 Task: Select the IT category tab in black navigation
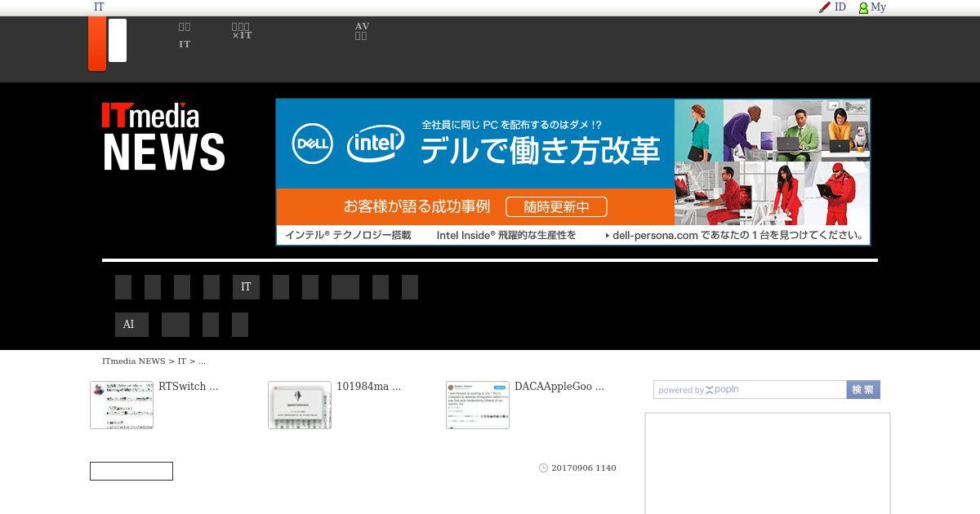[x=246, y=287]
